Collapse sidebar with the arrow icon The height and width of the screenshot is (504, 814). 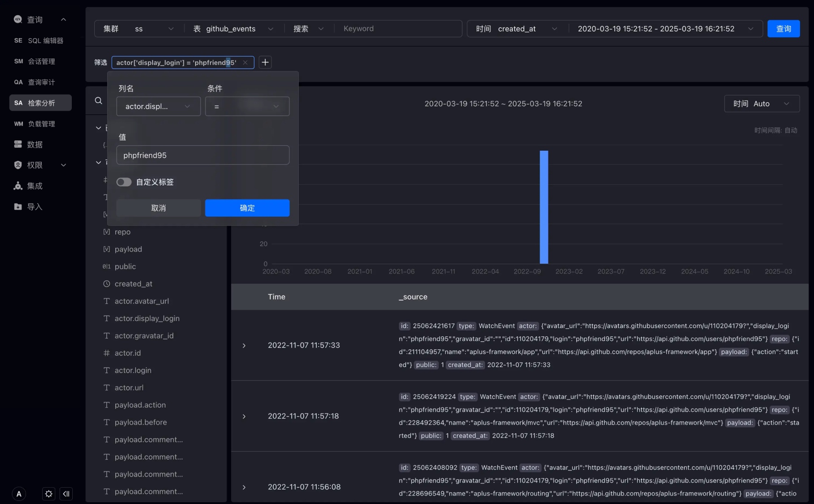[x=66, y=494]
